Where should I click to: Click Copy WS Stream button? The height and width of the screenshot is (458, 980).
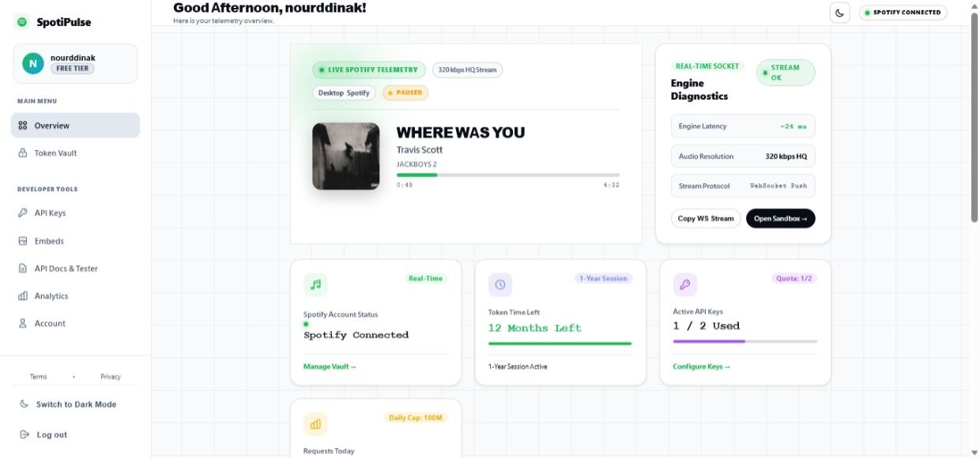click(x=706, y=219)
